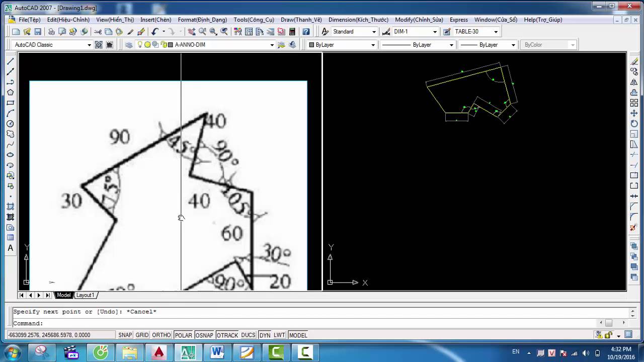Click the Undo arrow icon
644x362 pixels.
[155, 32]
